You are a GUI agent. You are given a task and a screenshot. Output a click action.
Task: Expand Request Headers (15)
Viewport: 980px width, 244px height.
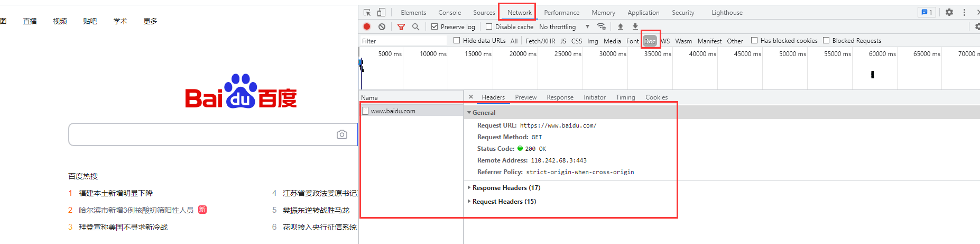point(502,202)
